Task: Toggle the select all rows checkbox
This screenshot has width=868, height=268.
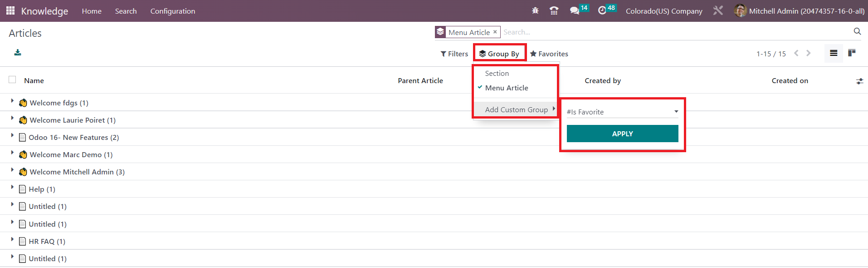Action: click(x=12, y=79)
